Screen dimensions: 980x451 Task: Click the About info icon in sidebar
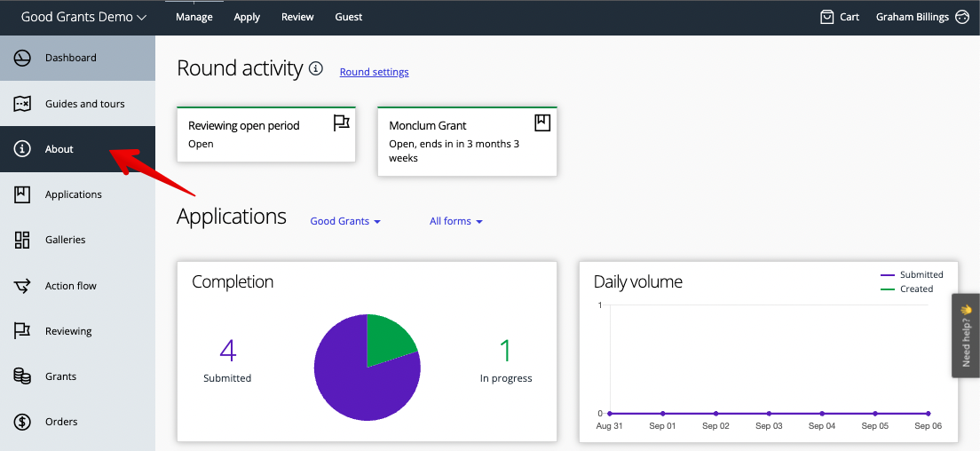22,149
